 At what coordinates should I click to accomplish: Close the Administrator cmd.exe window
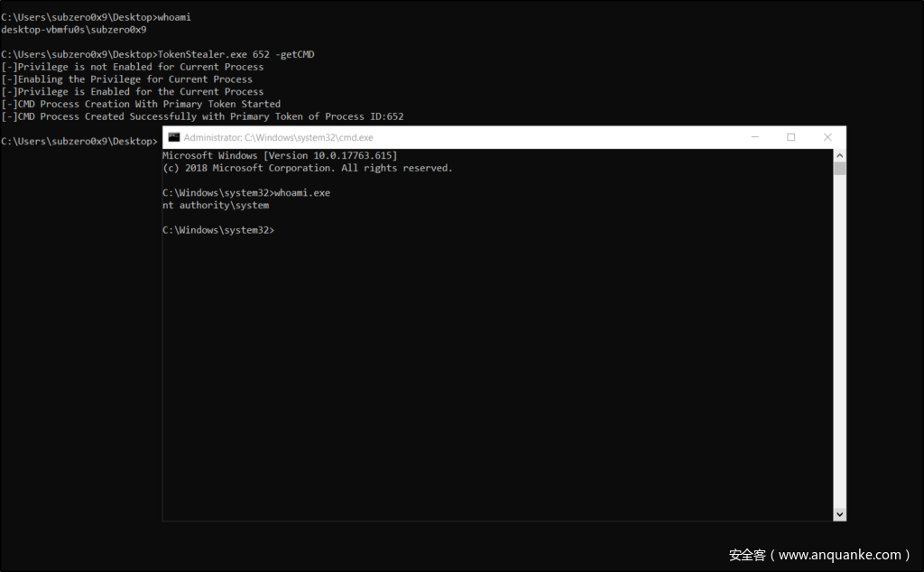tap(827, 137)
